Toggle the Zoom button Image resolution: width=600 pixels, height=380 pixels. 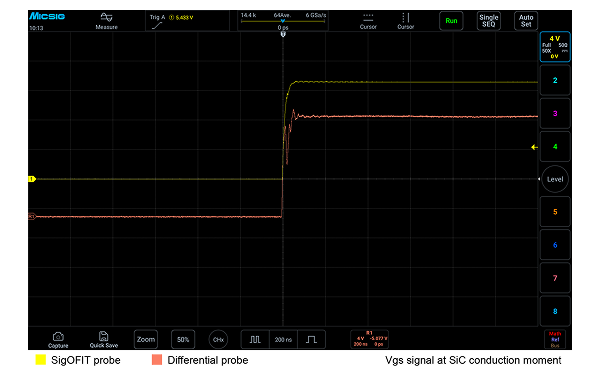(146, 339)
